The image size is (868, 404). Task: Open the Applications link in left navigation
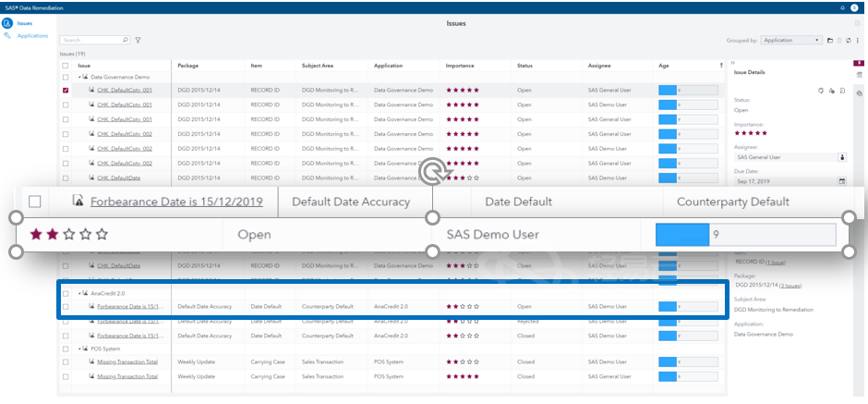(32, 36)
